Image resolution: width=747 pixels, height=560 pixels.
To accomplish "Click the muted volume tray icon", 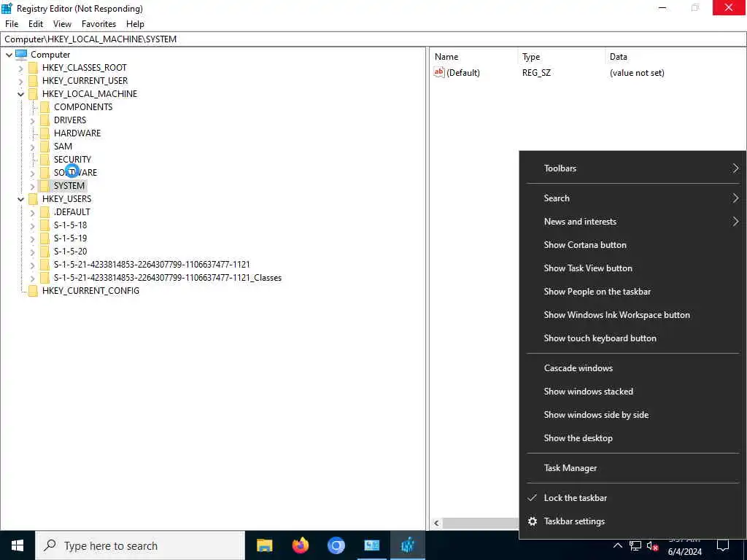I will coord(652,545).
